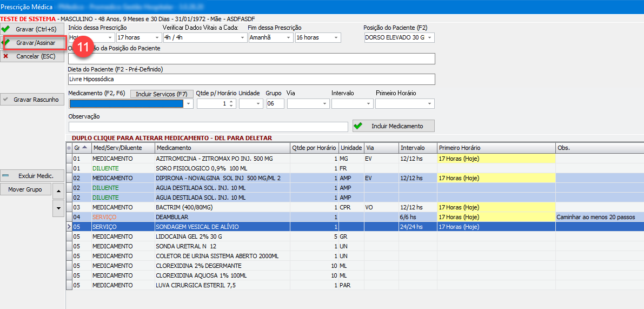
Task: Click the green checkmark on Gravar (Ctrl+S)
Action: pos(6,29)
